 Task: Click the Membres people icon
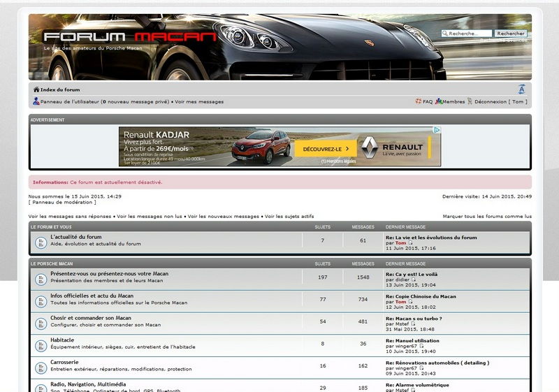click(x=439, y=101)
